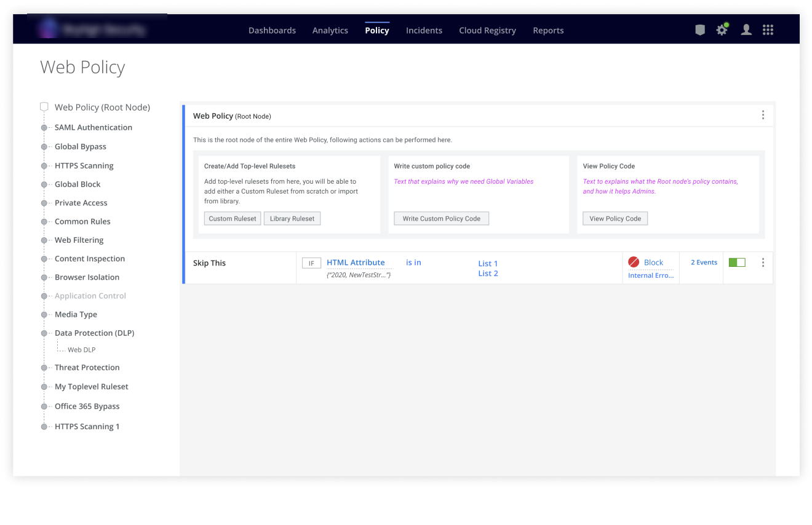This screenshot has height=525, width=812.
Task: Select Web DLP in the policy tree
Action: click(x=81, y=350)
